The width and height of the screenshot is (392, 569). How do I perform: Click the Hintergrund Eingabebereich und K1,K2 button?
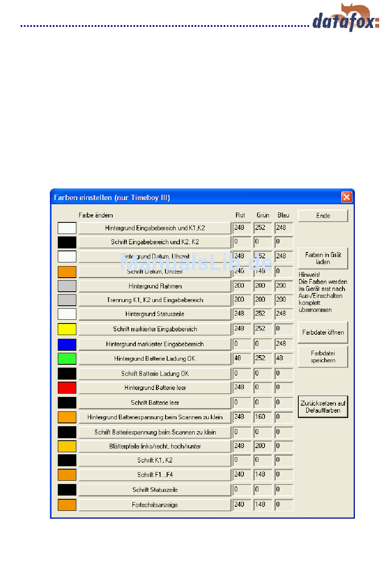tap(155, 228)
